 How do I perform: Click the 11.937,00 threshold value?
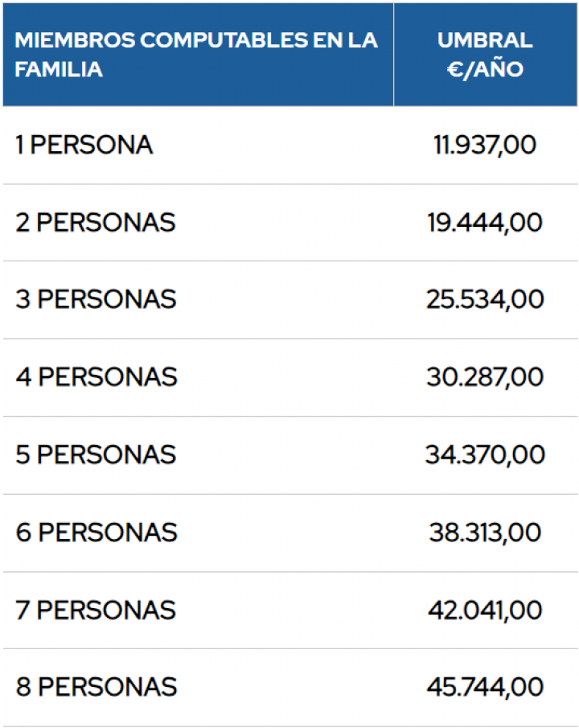485,146
